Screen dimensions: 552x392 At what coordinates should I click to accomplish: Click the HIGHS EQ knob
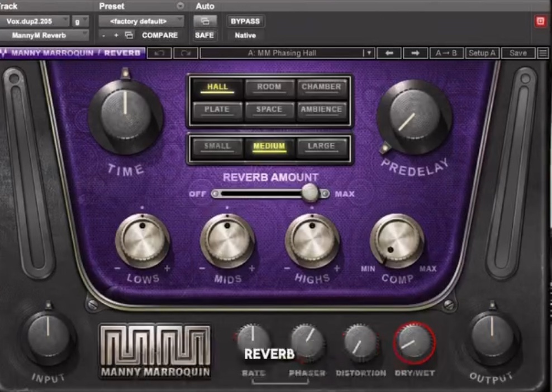click(x=312, y=241)
